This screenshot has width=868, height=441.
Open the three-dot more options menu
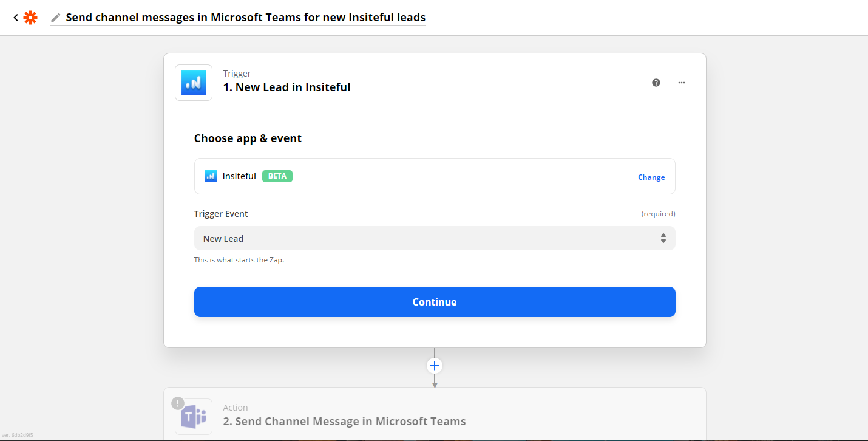tap(682, 83)
